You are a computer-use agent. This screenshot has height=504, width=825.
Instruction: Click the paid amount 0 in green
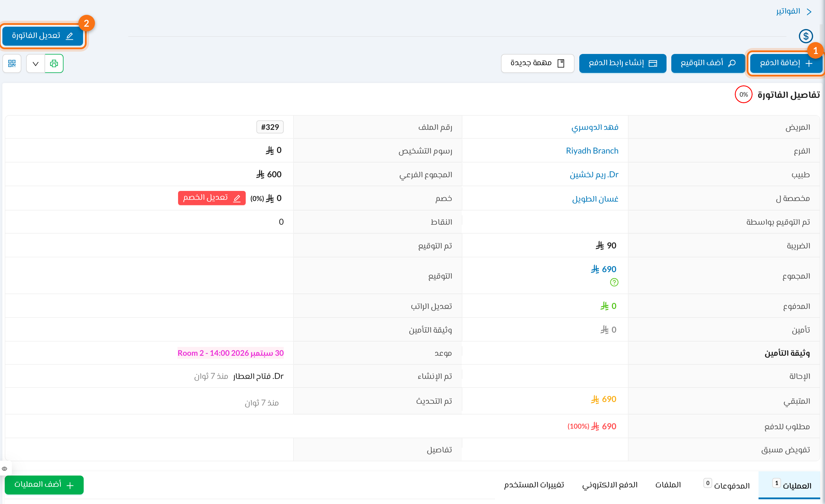point(608,306)
